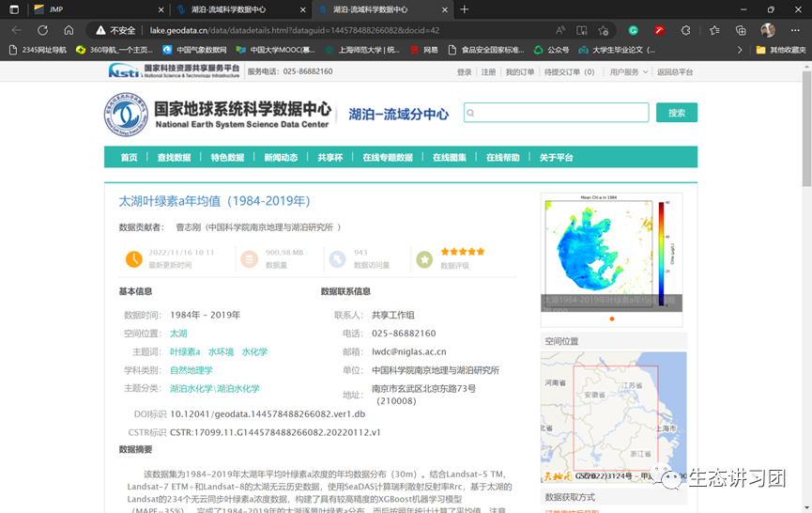The image size is (812, 513).
Task: Open 关于平台 in the navigation bar
Action: [x=556, y=158]
